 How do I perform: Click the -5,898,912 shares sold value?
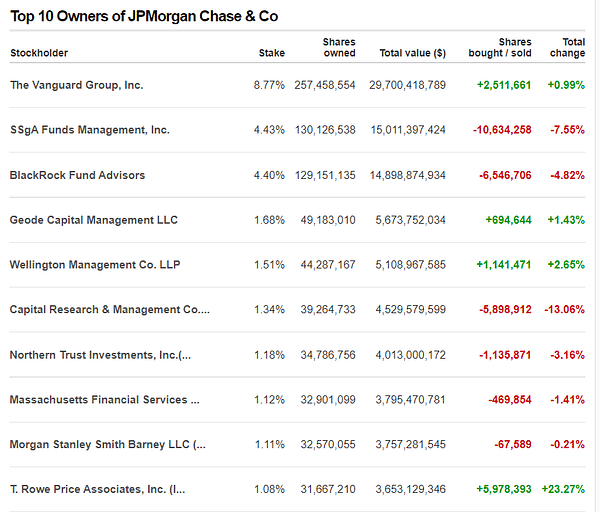coord(505,309)
